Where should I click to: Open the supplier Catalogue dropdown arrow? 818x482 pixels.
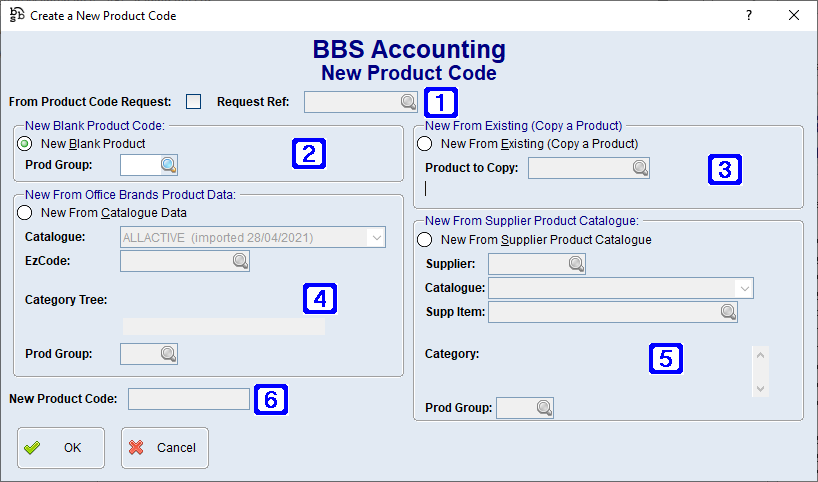pos(743,288)
